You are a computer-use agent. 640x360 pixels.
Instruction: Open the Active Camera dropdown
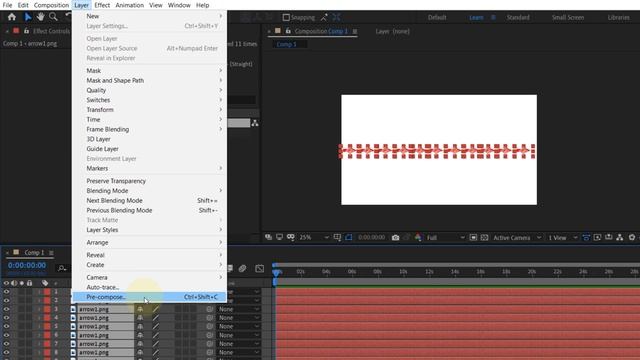point(517,238)
